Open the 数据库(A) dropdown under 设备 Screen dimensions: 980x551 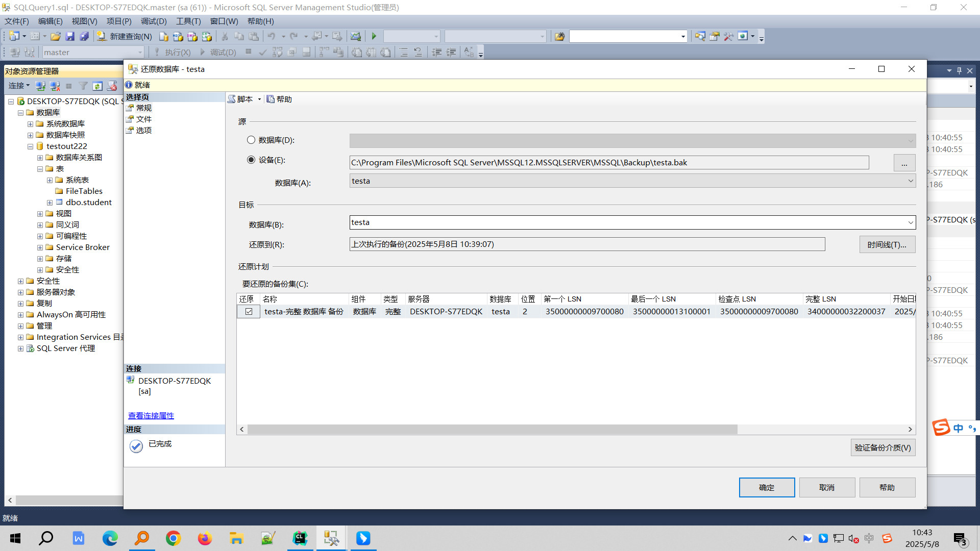coord(911,181)
